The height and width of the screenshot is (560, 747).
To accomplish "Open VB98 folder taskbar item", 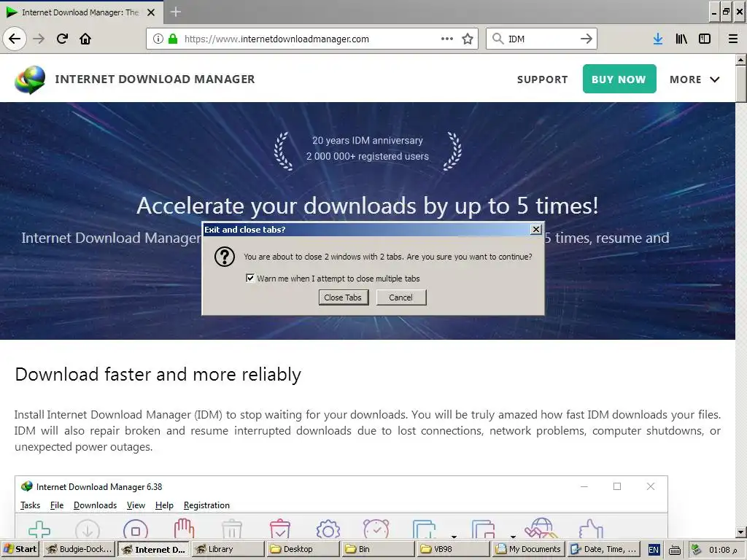I will pyautogui.click(x=454, y=549).
